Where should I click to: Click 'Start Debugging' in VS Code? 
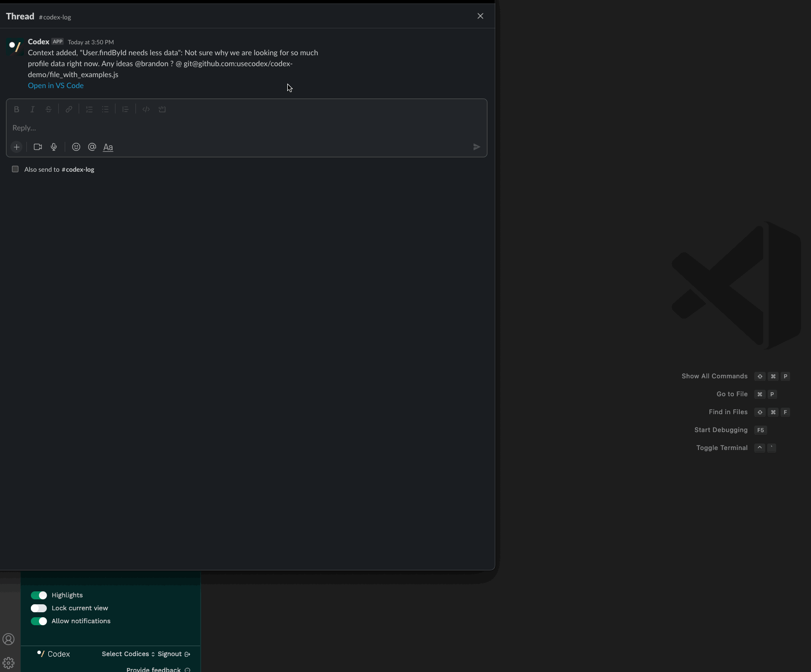tap(721, 430)
